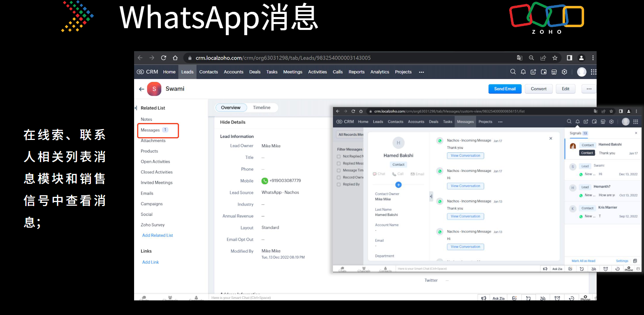Click the blue plus icon under Hamed Bakshi
This screenshot has height=315, width=644.
tap(398, 185)
